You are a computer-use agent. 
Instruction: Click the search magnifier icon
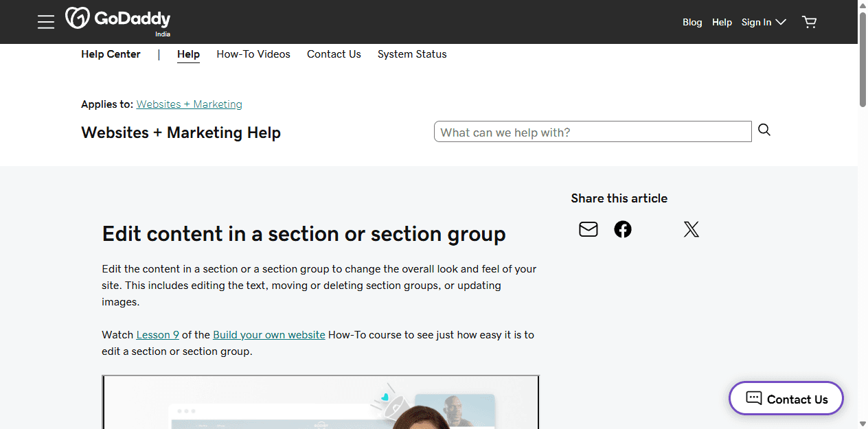pyautogui.click(x=764, y=130)
